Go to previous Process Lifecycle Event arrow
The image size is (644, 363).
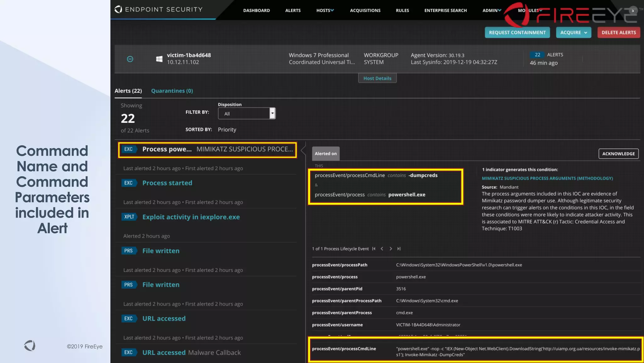382,249
